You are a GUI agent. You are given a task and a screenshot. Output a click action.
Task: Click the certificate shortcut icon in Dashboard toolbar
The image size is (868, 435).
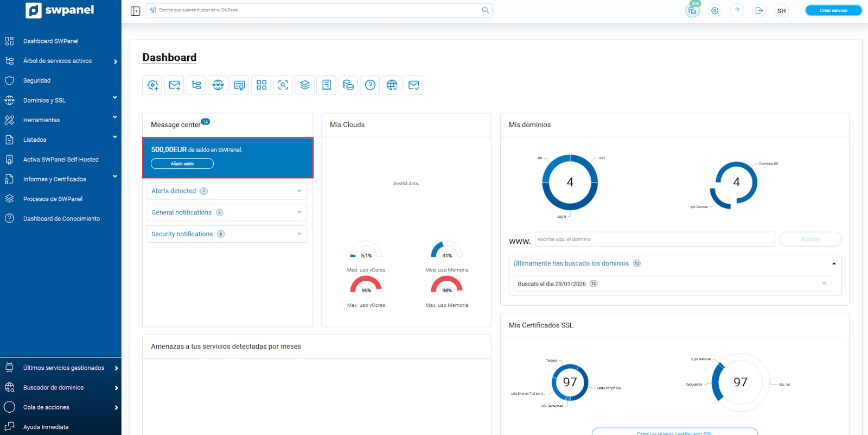click(240, 85)
